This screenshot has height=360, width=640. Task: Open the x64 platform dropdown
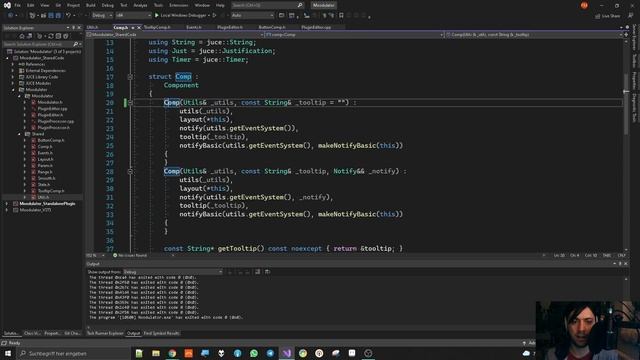[x=133, y=15]
